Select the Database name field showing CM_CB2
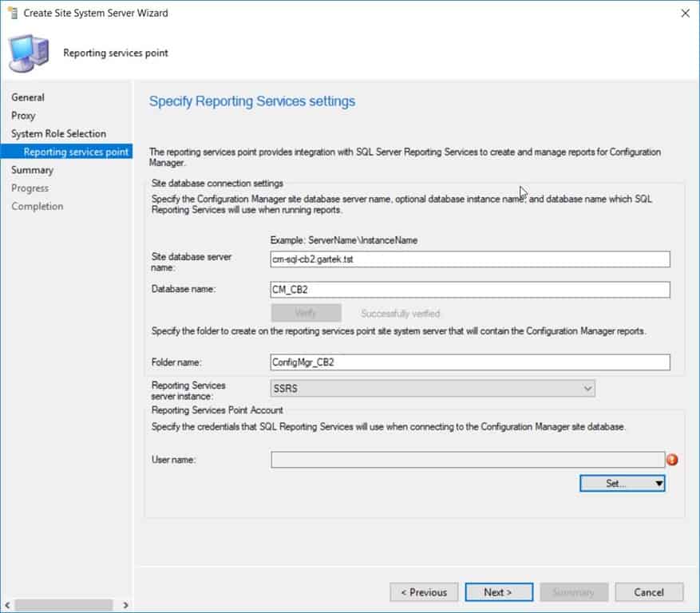The image size is (700, 613). click(469, 288)
